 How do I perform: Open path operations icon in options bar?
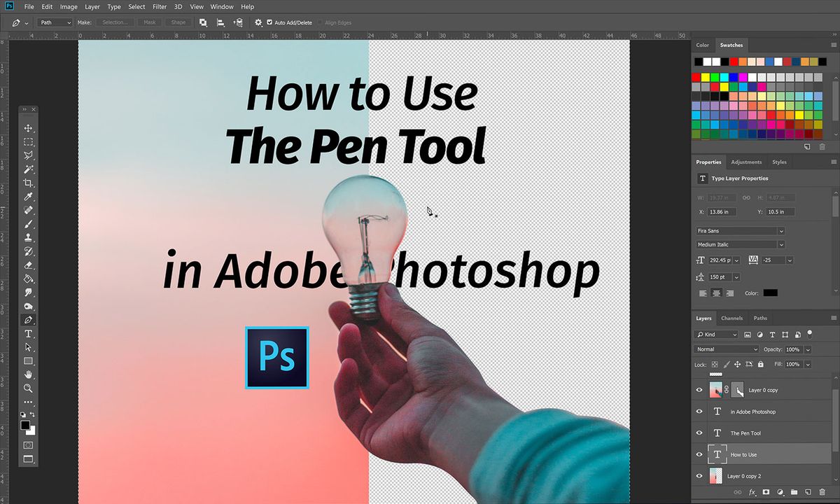pyautogui.click(x=203, y=22)
